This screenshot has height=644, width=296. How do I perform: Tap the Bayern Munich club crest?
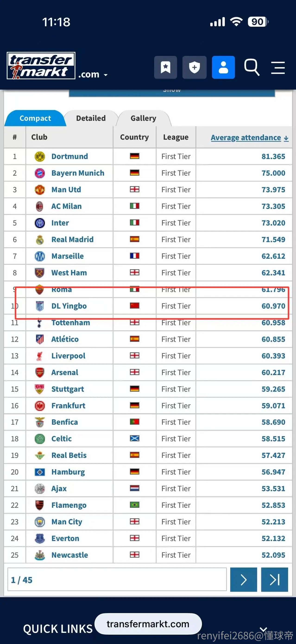pyautogui.click(x=40, y=173)
